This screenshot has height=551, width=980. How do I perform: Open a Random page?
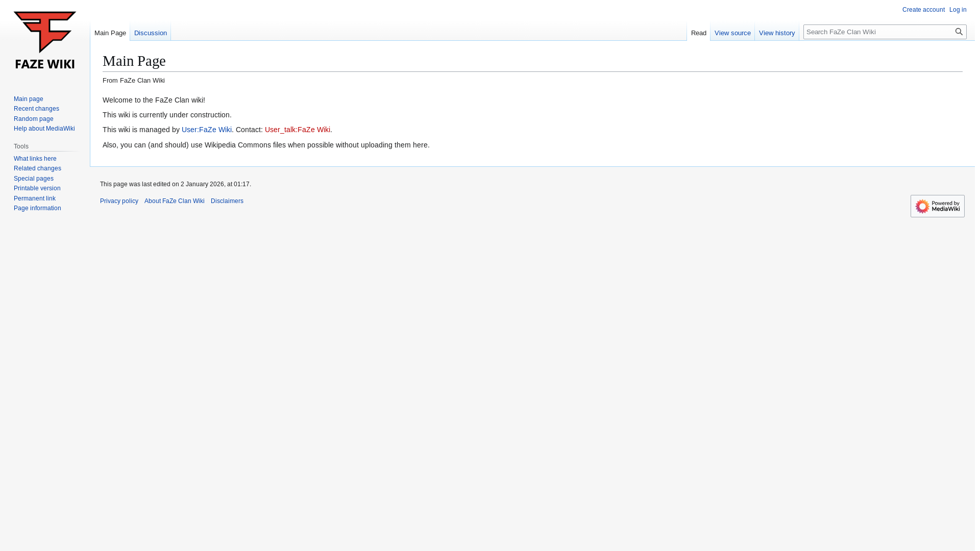click(x=34, y=119)
